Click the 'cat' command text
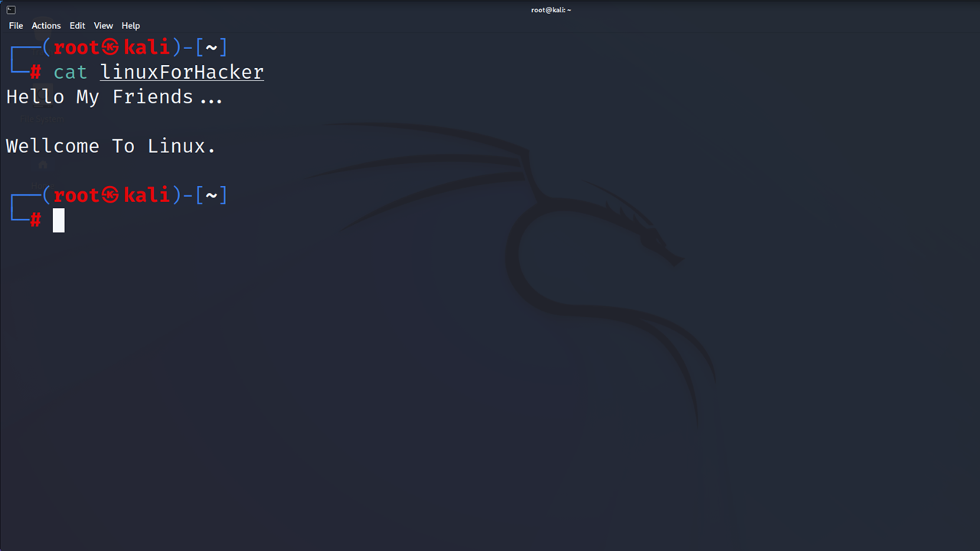 point(70,73)
